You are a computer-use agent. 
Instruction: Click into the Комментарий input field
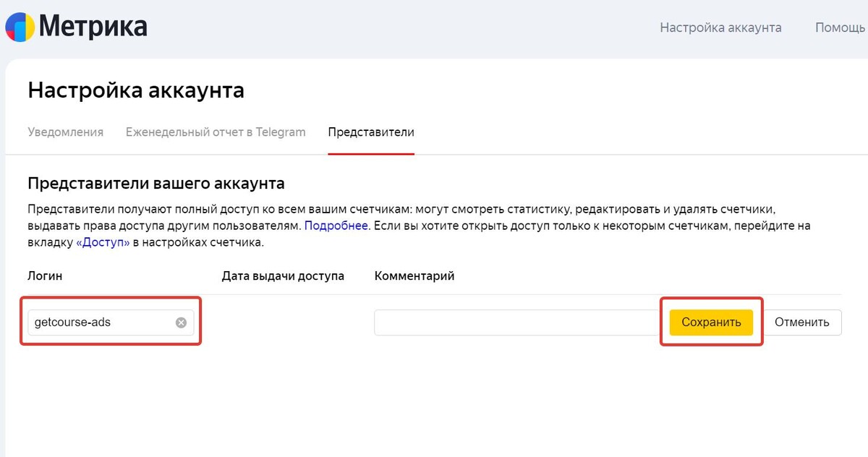[x=517, y=323]
